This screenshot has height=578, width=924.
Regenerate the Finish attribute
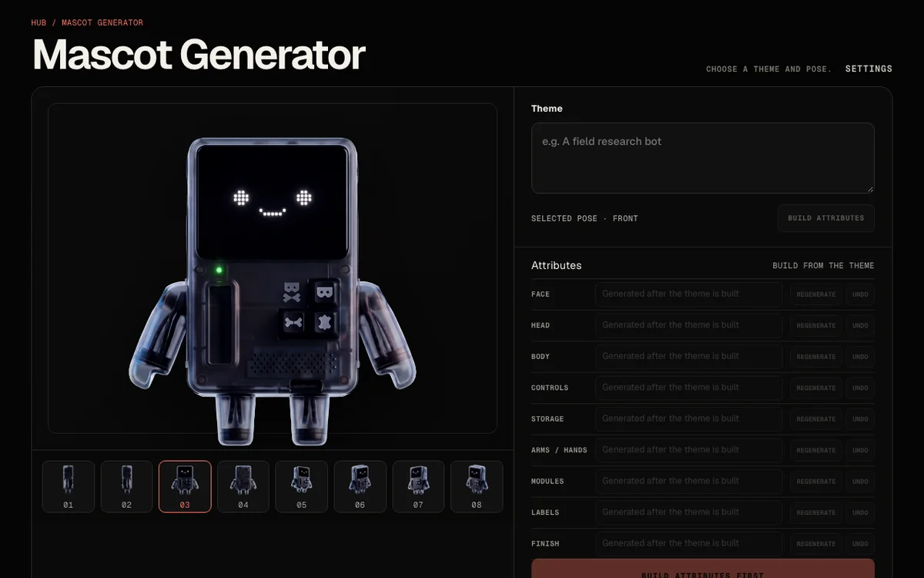tap(815, 544)
